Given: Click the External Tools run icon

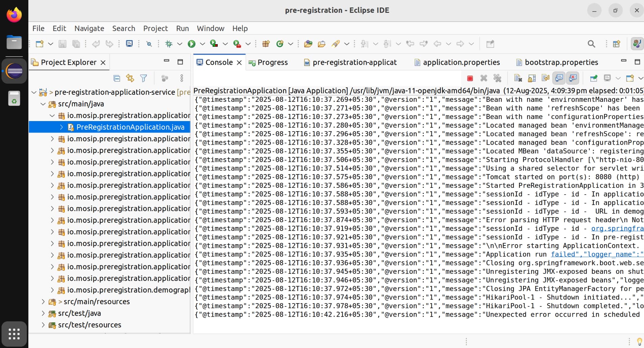Looking at the screenshot, I should [x=237, y=44].
